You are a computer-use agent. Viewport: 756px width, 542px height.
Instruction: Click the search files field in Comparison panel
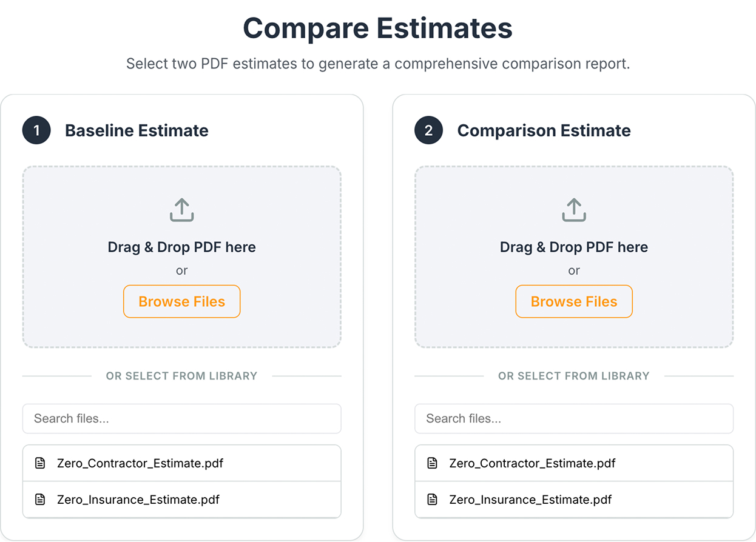574,418
